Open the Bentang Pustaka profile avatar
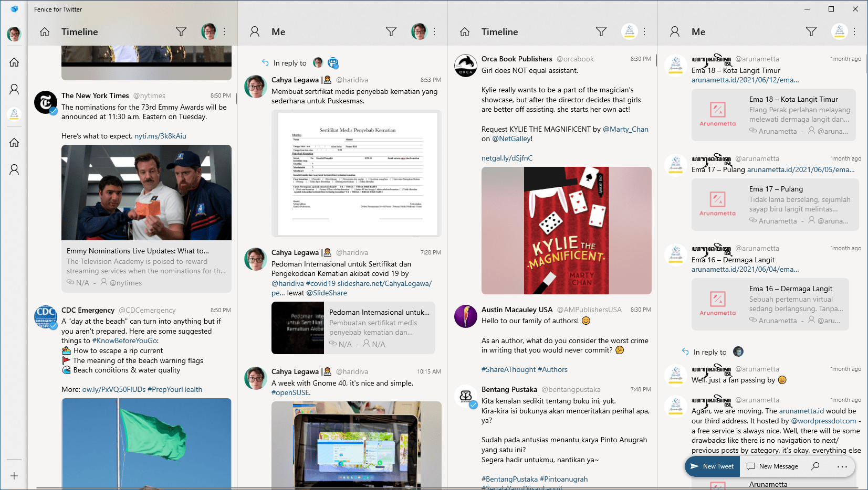868x490 pixels. tap(466, 396)
